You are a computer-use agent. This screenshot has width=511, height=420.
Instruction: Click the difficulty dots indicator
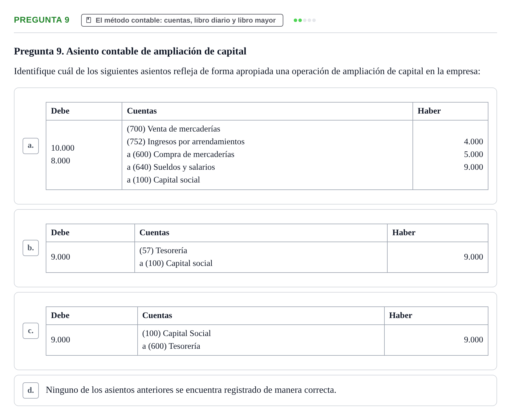point(305,20)
